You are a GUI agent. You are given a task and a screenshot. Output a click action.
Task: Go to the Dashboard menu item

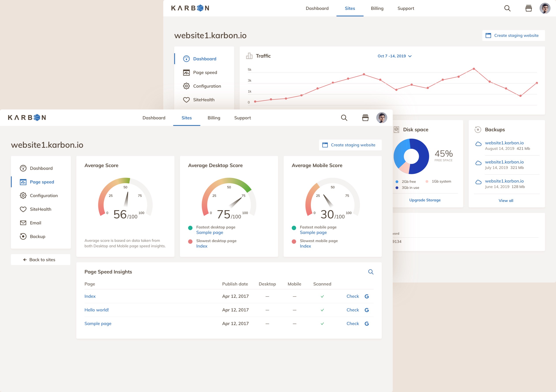(x=154, y=118)
